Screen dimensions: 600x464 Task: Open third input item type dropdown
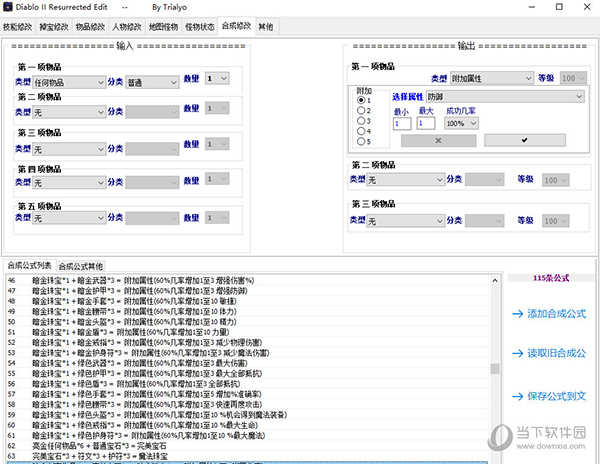pyautogui.click(x=69, y=149)
